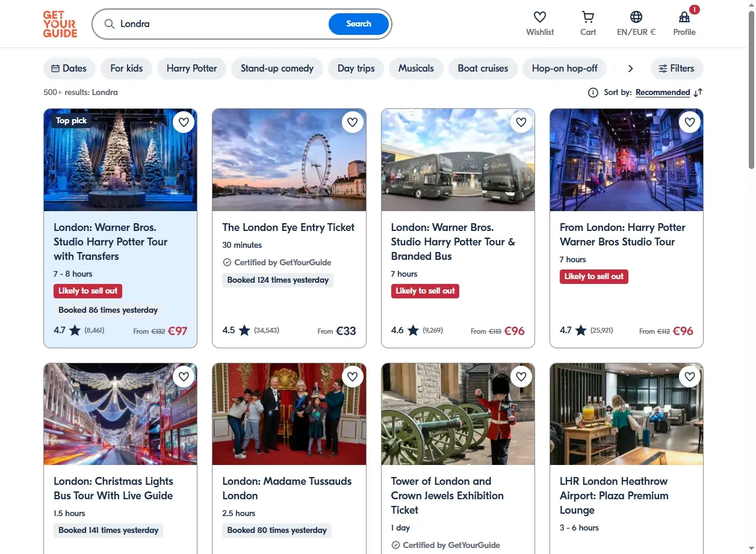Click the Tower of London guard thumbnail
Image resolution: width=756 pixels, height=554 pixels.
coord(458,414)
